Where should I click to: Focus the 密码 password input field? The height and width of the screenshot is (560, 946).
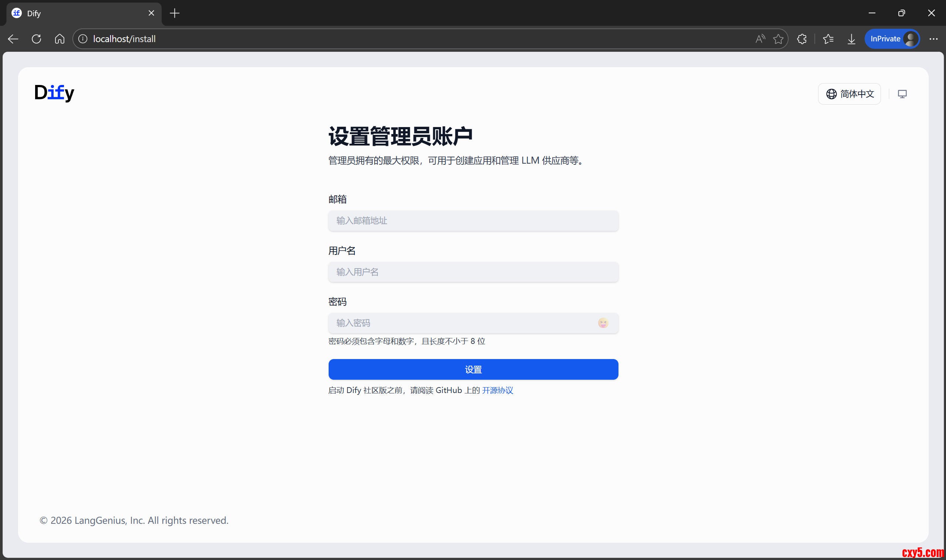click(461, 323)
